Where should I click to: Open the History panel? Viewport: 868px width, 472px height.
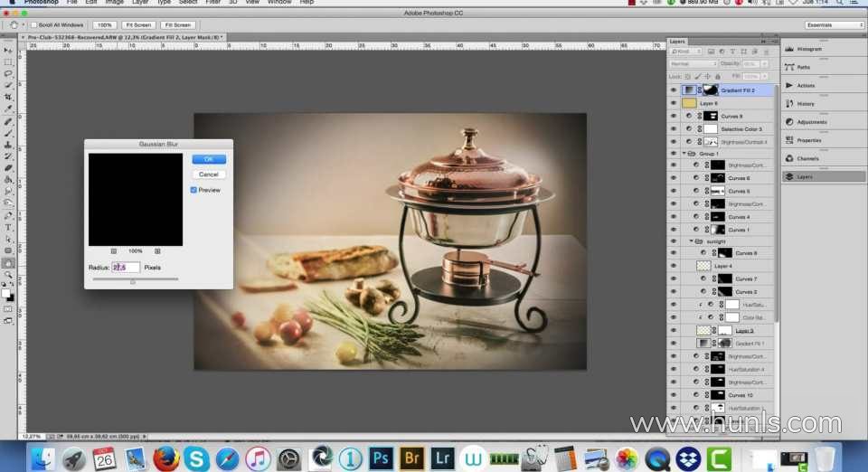(x=805, y=103)
